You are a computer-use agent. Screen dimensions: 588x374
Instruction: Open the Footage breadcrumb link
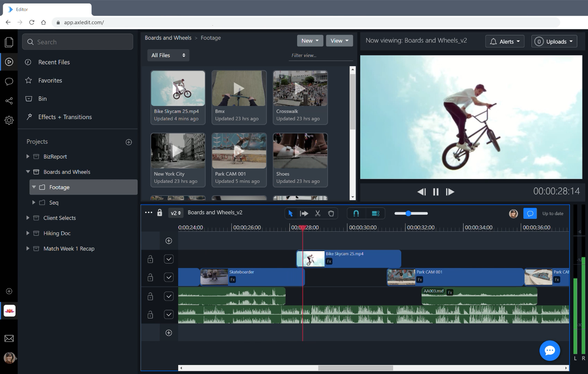[x=210, y=38]
